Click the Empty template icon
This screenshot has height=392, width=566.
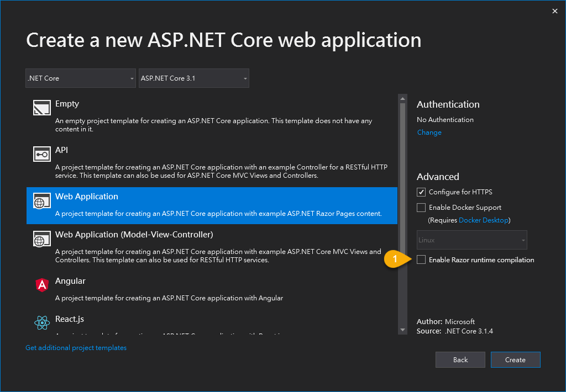pyautogui.click(x=41, y=108)
